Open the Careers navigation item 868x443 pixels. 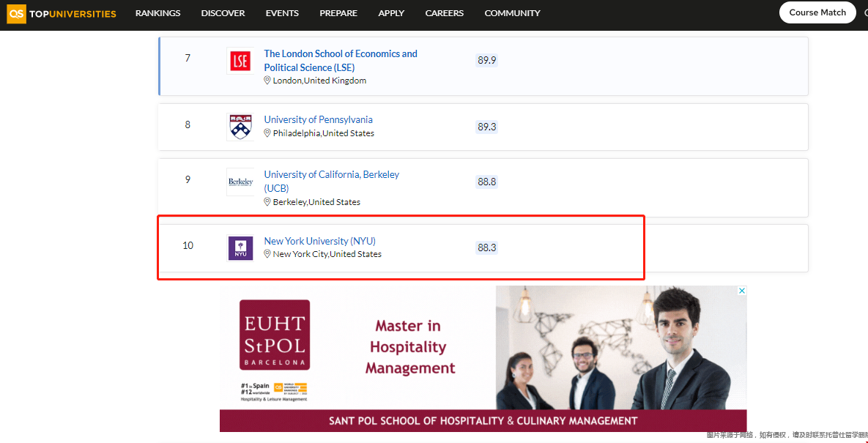tap(444, 13)
